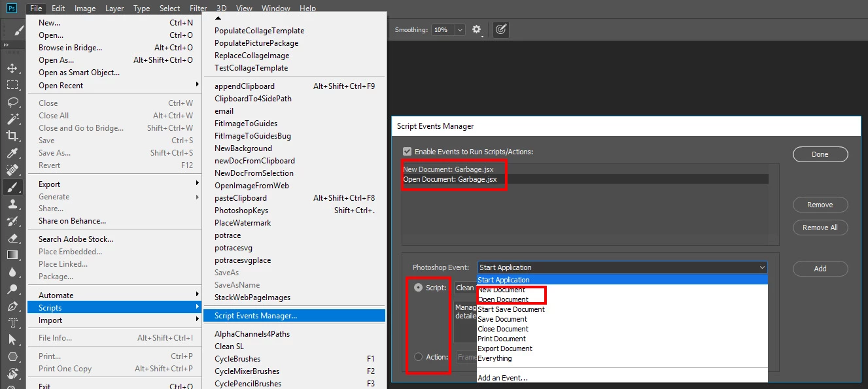Choose Close Document event option
Screen dimensions: 868x389
[x=503, y=329]
